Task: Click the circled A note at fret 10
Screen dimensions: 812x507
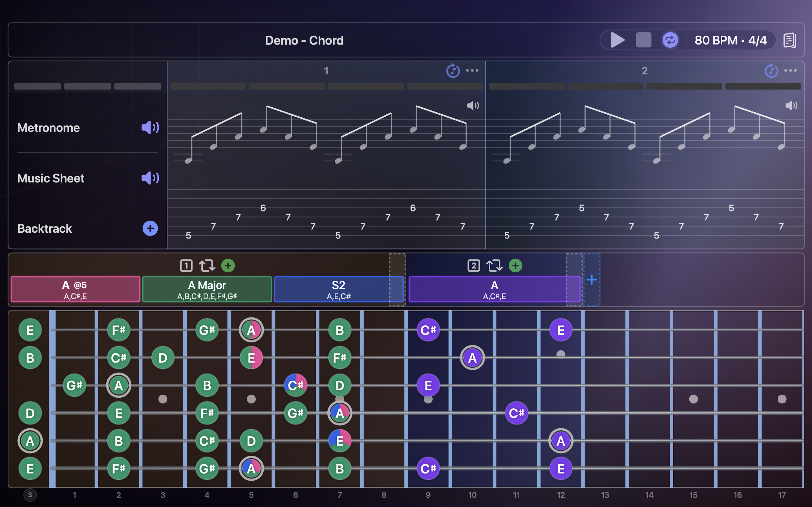Action: (x=473, y=357)
